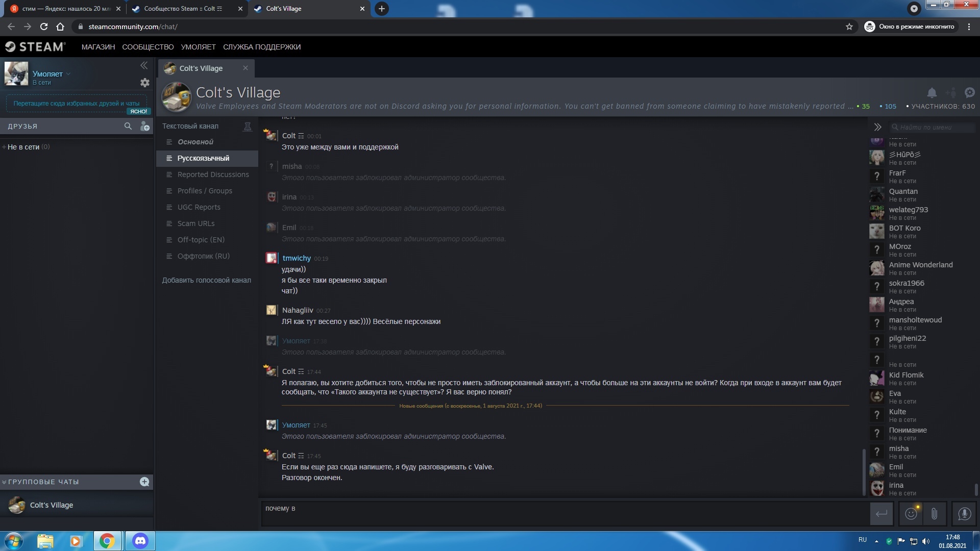This screenshot has height=551, width=980.
Task: Click the add friends icon in sidebar
Action: pyautogui.click(x=143, y=126)
